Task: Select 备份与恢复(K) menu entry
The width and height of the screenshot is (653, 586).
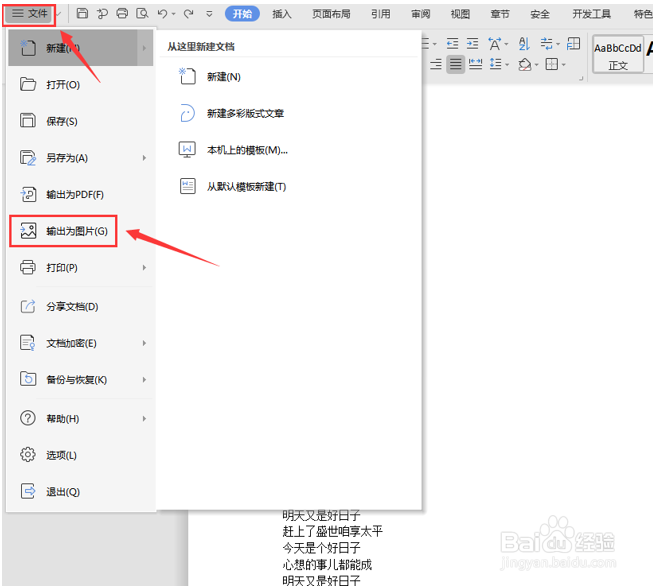Action: pyautogui.click(x=81, y=380)
